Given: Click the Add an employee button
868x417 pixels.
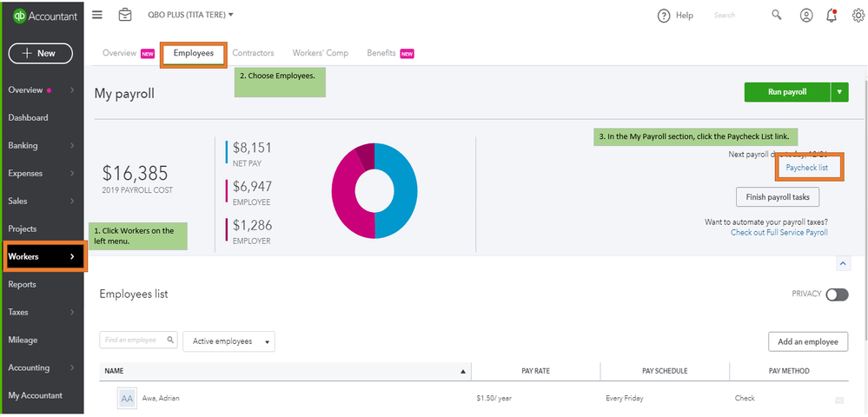Looking at the screenshot, I should click(x=808, y=341).
